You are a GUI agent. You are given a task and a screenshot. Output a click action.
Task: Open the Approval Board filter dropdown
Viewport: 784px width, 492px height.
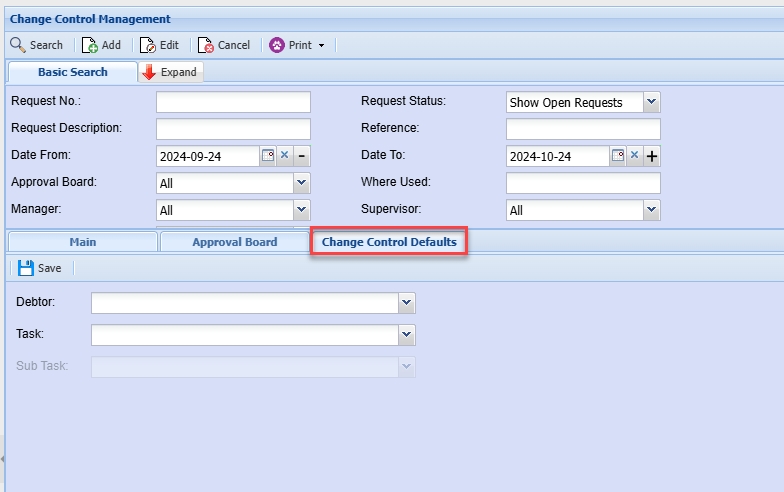pos(301,183)
